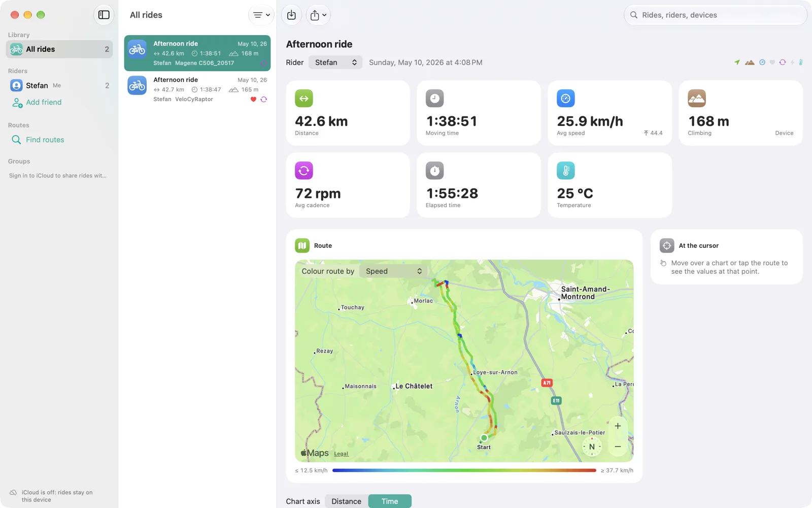Screen dimensions: 812x508
Task: Focus the 'Rides, riders, devices' search field
Action: click(x=715, y=15)
